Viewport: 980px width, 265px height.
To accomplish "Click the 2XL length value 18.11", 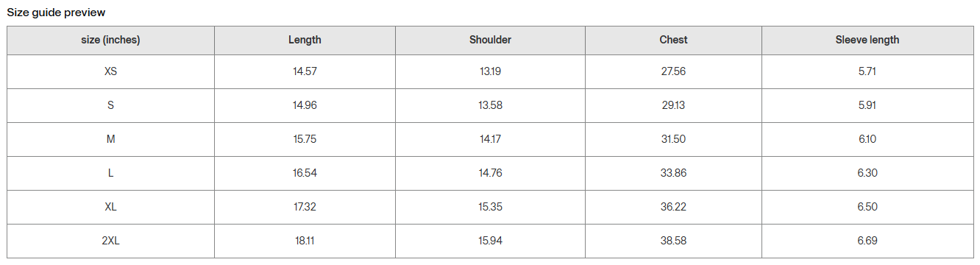I will 305,241.
